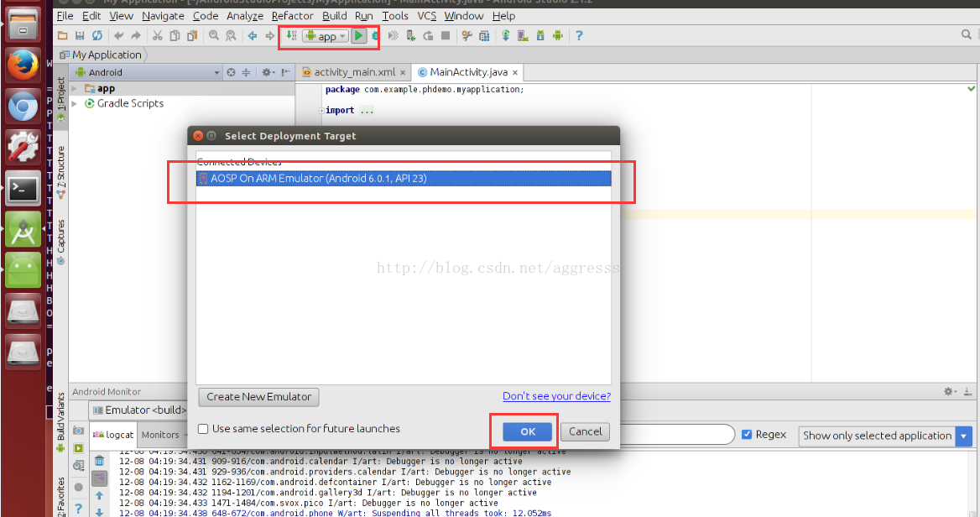Click the gray Stop square icon
The image size is (980, 517).
(x=446, y=35)
